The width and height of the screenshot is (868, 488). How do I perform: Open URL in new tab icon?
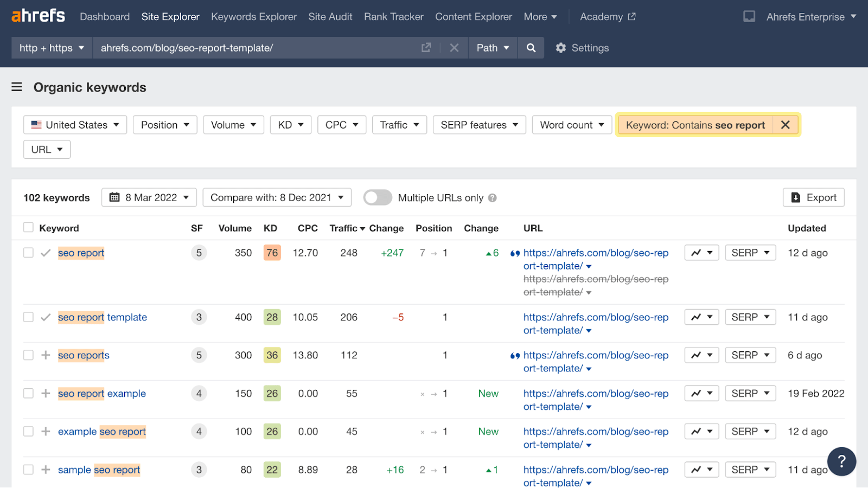pyautogui.click(x=426, y=48)
